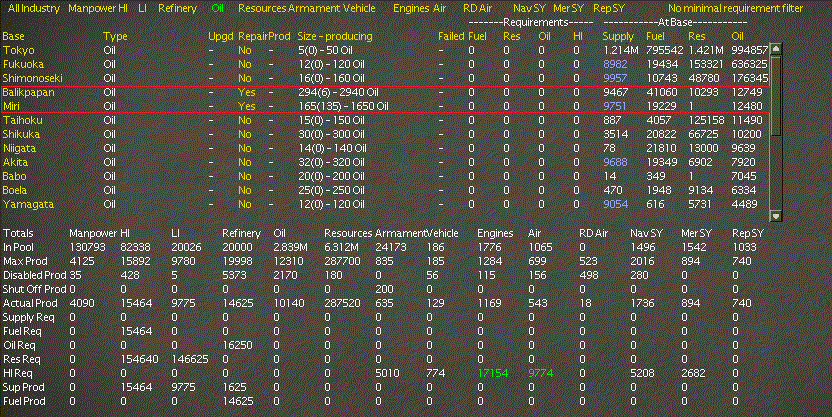
Task: Show Mer SY shipyards
Action: [568, 8]
